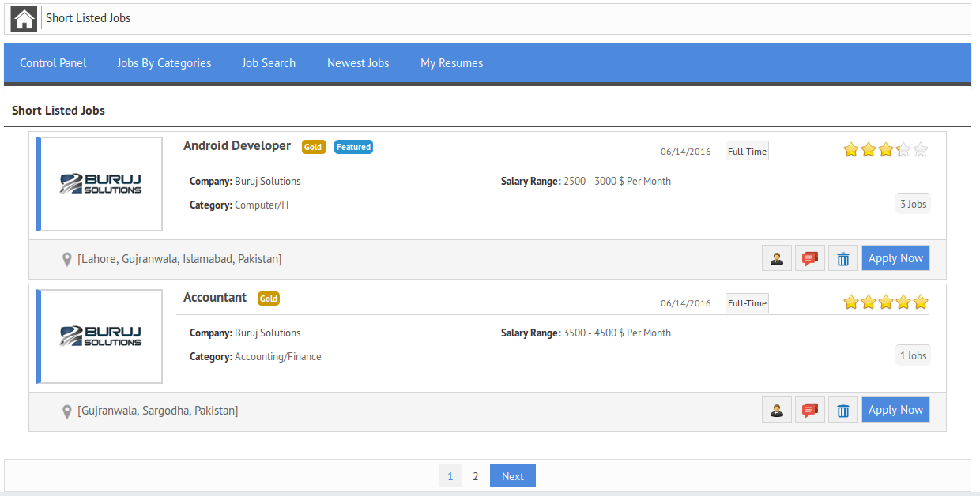Click date 06/14/2016 on Android Developer listing

pos(686,152)
